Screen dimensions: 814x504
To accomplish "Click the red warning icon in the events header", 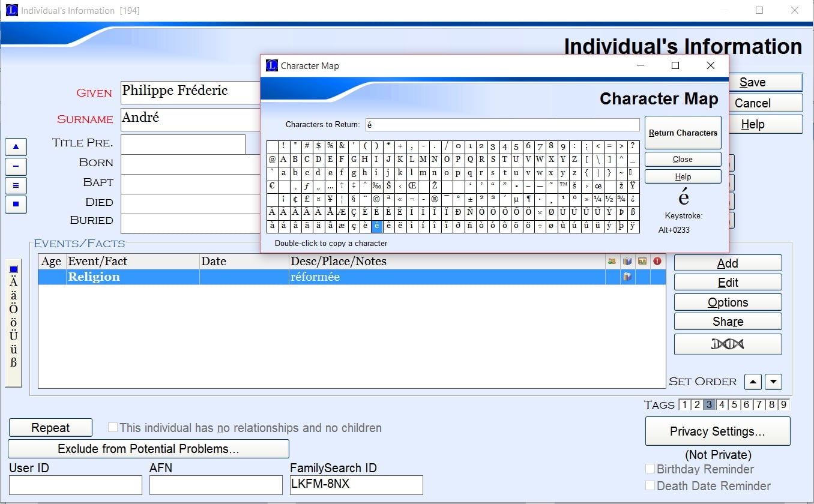I will [x=657, y=261].
